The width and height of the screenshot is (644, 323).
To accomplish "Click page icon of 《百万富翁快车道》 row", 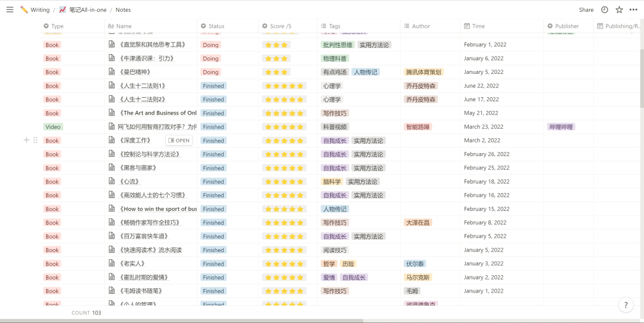I will (112, 237).
